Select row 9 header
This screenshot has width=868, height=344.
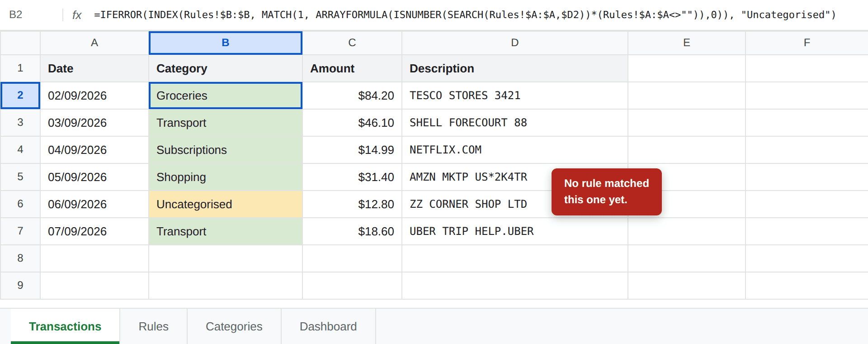20,286
